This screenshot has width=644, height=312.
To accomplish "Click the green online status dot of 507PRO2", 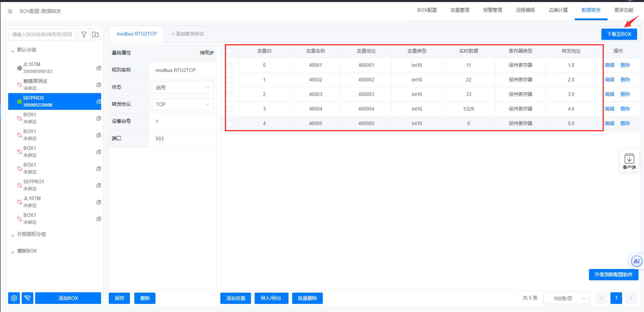I will pyautogui.click(x=19, y=102).
